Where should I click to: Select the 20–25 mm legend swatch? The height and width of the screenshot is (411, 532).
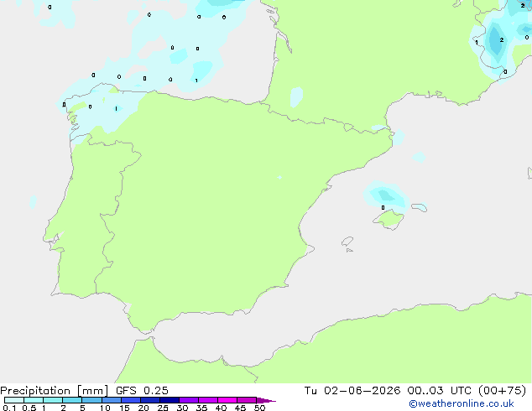click(150, 400)
